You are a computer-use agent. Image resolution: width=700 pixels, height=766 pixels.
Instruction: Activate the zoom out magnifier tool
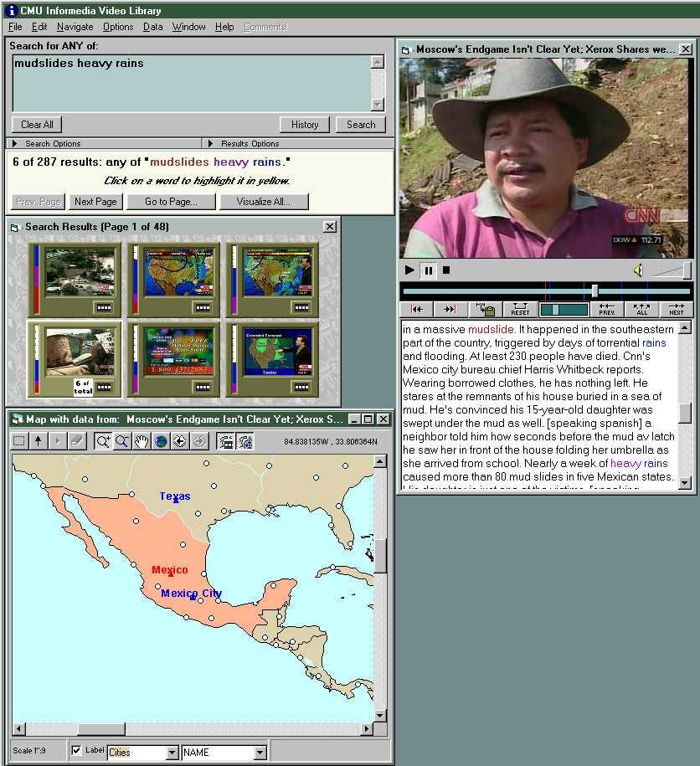coord(121,441)
